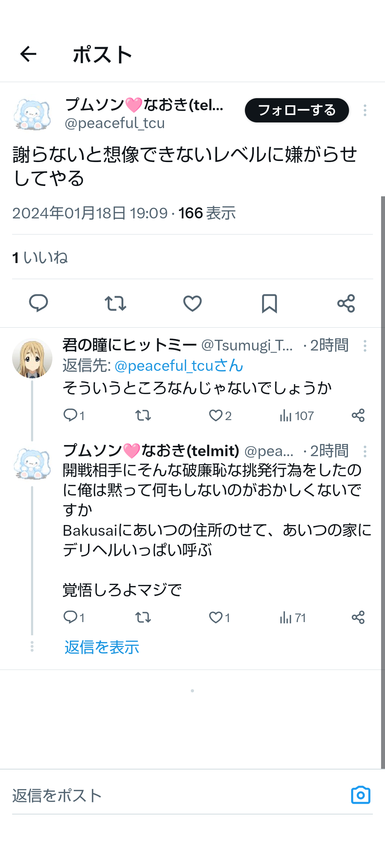Open the 君の瞳にヒットミー profile avatar
Viewport: 385px width, 868px height.
(32, 358)
